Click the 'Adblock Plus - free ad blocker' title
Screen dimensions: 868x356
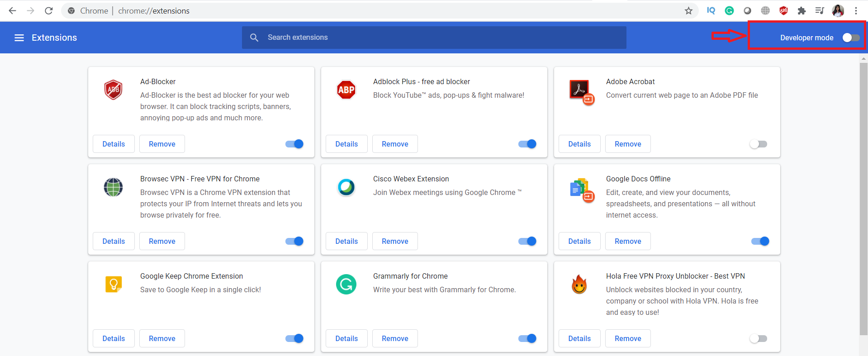click(x=422, y=81)
